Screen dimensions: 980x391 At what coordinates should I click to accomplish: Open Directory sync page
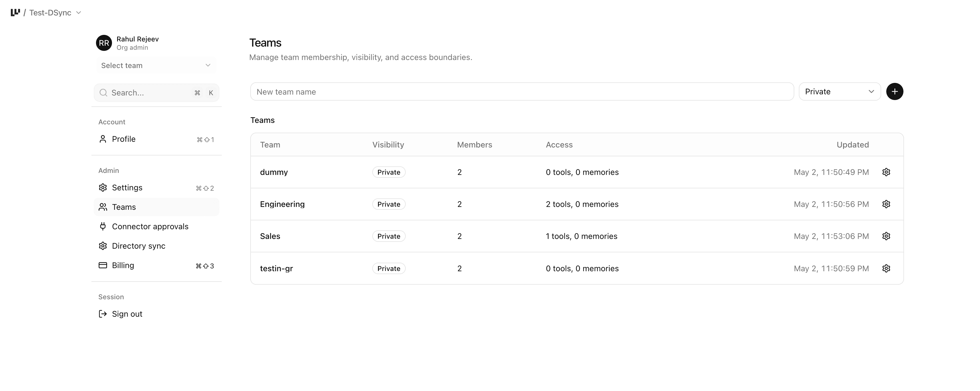click(x=156, y=246)
